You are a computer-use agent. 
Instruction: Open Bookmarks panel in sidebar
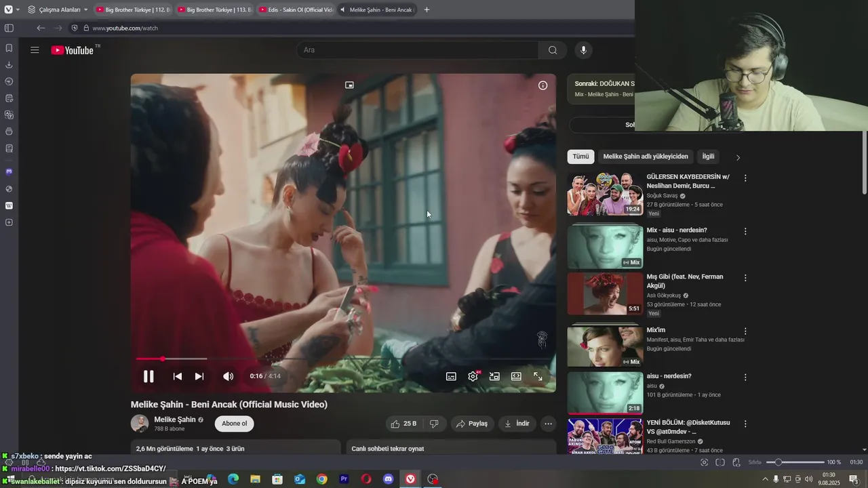click(x=9, y=48)
